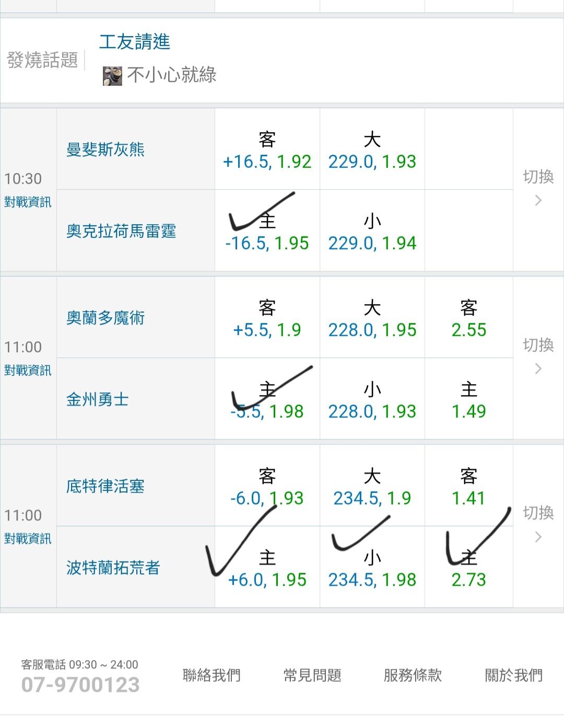Open 對戰資訊 for the 10:30 game
This screenshot has height=728, width=564.
(28, 202)
